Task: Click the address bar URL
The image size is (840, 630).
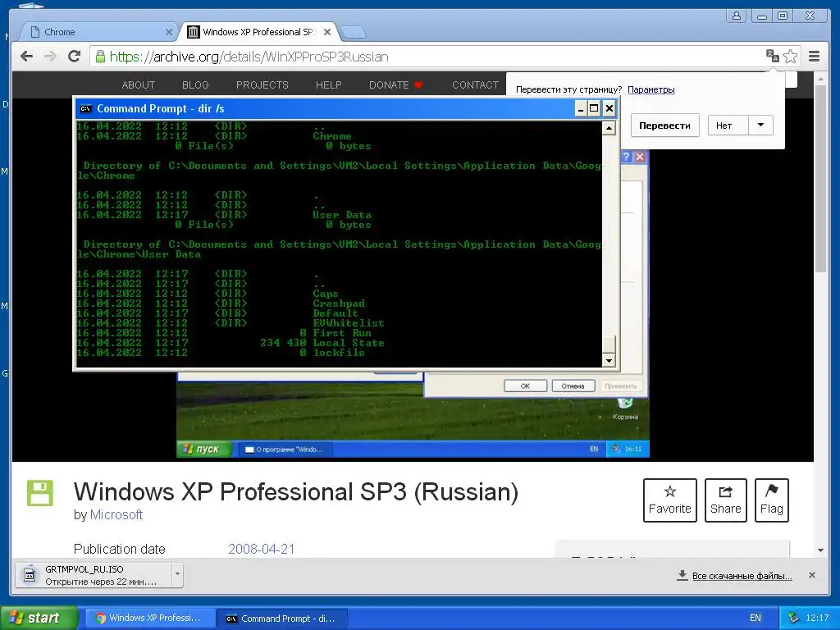Action: click(x=249, y=57)
